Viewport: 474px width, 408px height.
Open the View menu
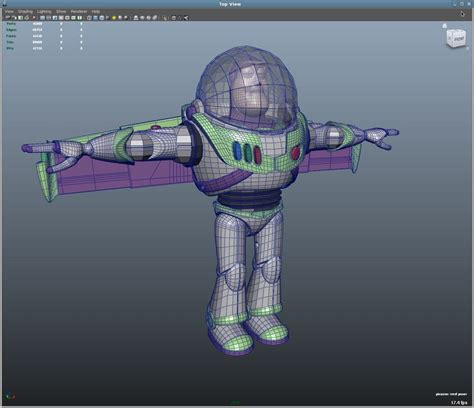click(9, 11)
